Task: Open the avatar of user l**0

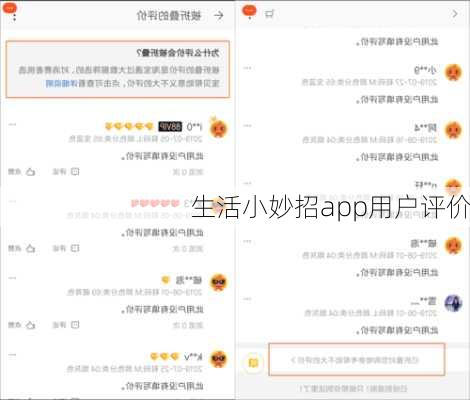Action: click(219, 128)
